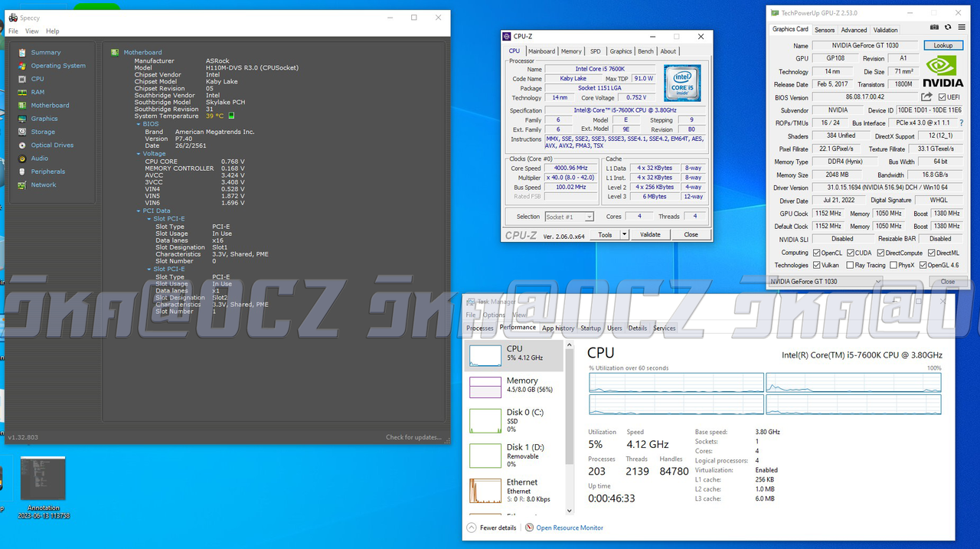Select Network icon in Speccy sidebar
Screen dimensions: 980x549
click(x=21, y=185)
